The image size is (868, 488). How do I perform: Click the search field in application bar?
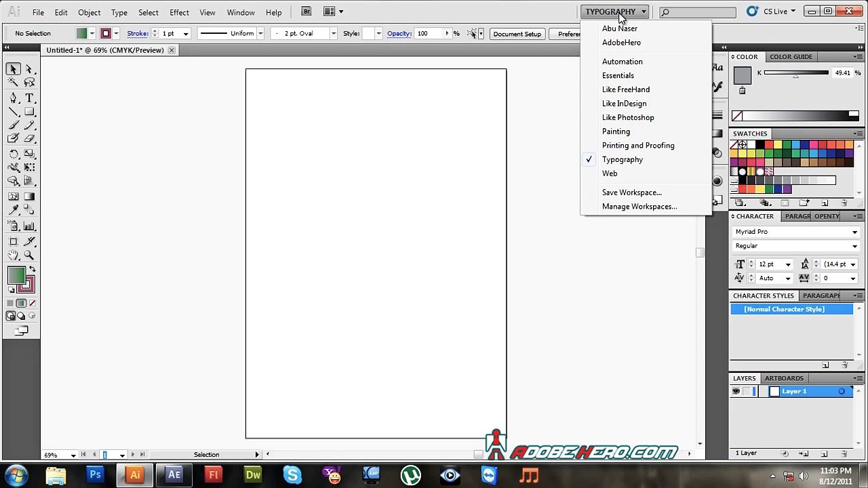point(698,12)
